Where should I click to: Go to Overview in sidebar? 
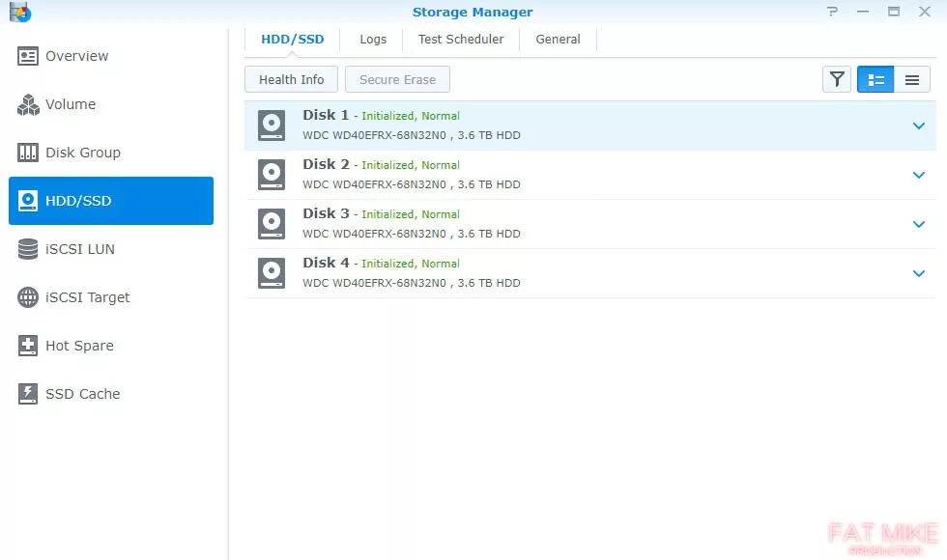(x=111, y=56)
